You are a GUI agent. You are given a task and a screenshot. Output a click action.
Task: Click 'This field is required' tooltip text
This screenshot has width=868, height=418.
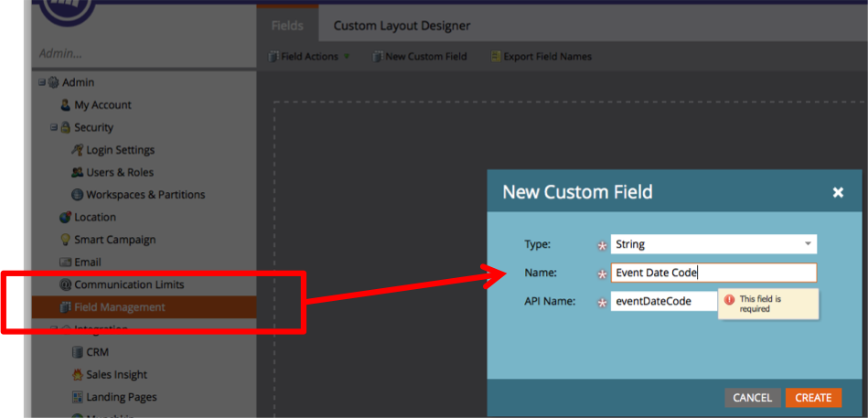761,304
